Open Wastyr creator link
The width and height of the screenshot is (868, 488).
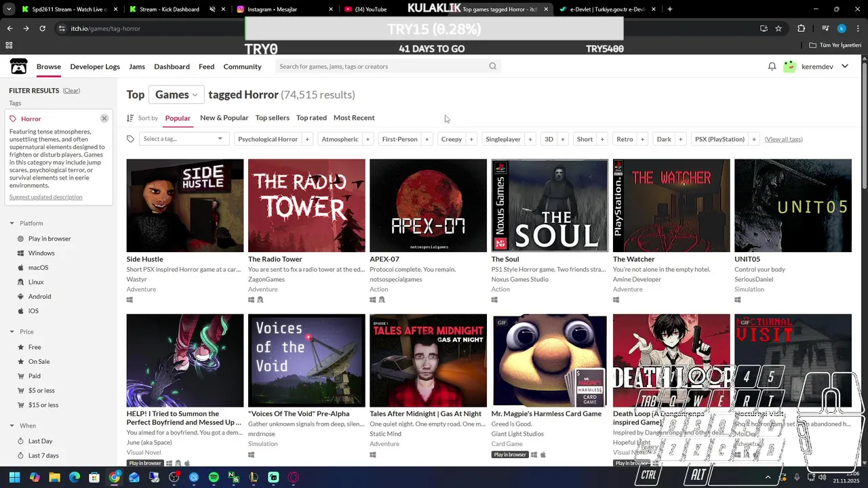click(136, 279)
